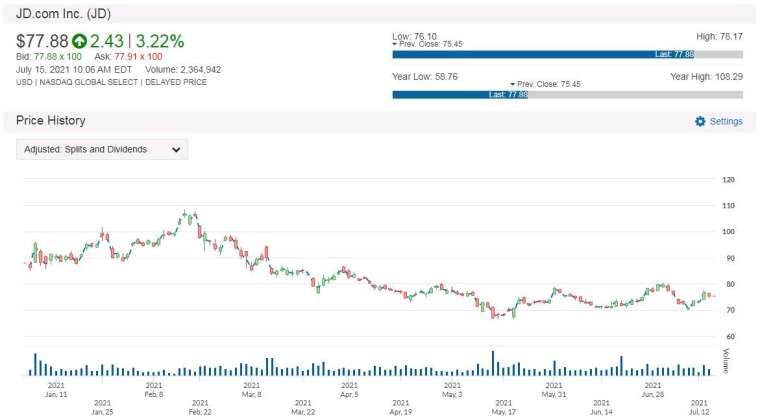Click Prev. Close marker above day range

click(428, 44)
